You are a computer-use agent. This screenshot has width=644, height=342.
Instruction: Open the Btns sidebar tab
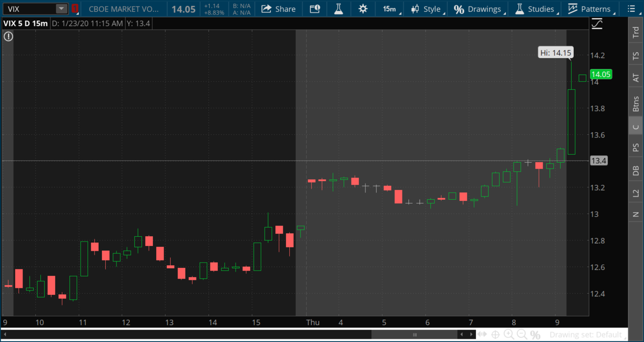[x=636, y=103]
